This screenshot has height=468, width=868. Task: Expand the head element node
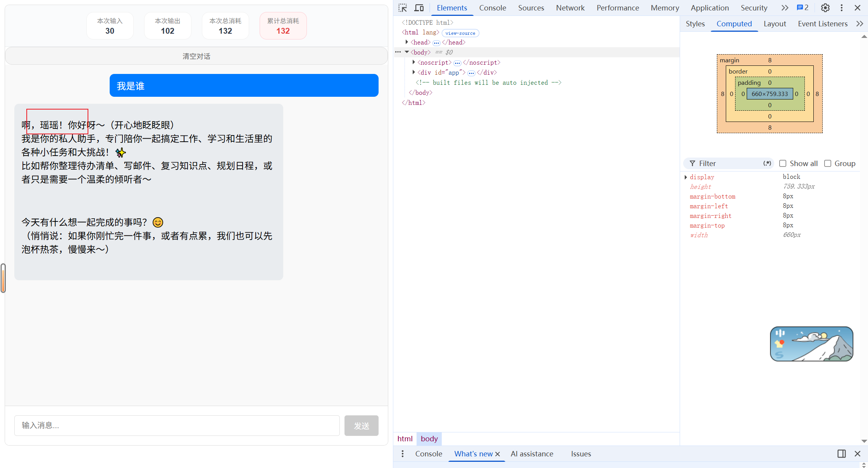coord(406,42)
